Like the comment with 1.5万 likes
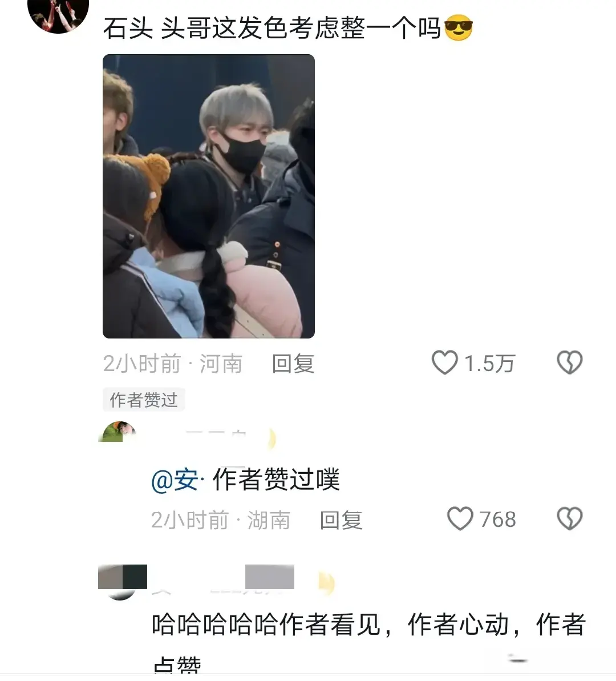 pyautogui.click(x=444, y=362)
